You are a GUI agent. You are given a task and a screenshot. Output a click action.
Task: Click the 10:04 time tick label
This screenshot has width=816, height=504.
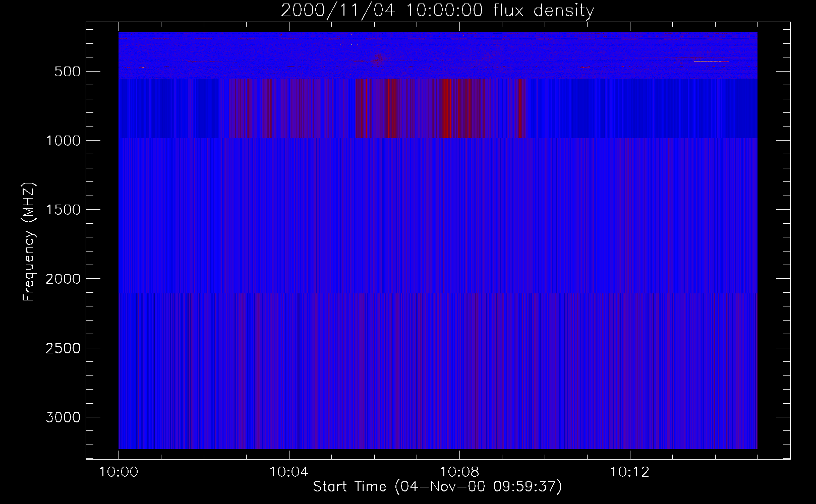[289, 472]
